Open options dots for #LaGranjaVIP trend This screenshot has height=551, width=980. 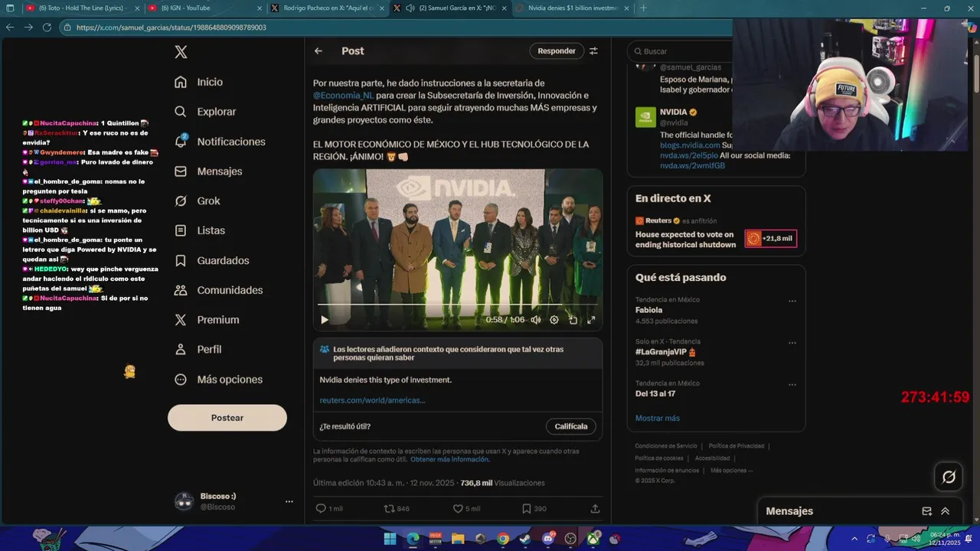click(792, 343)
